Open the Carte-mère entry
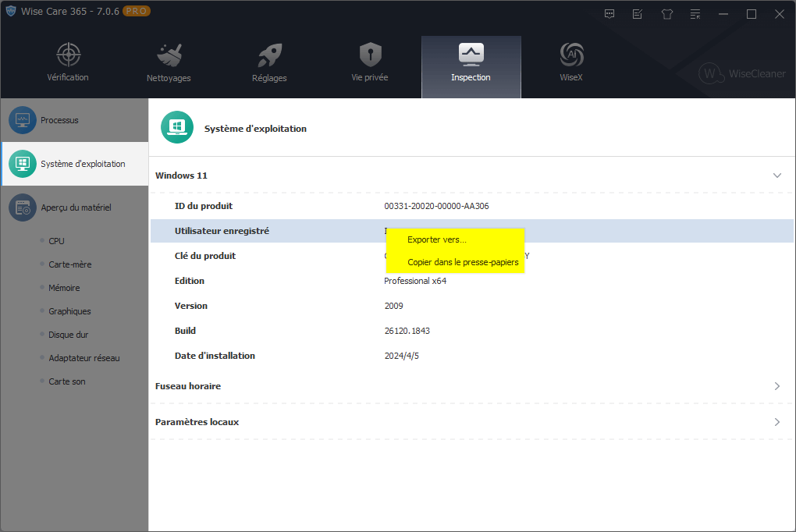The width and height of the screenshot is (796, 532). click(x=70, y=264)
